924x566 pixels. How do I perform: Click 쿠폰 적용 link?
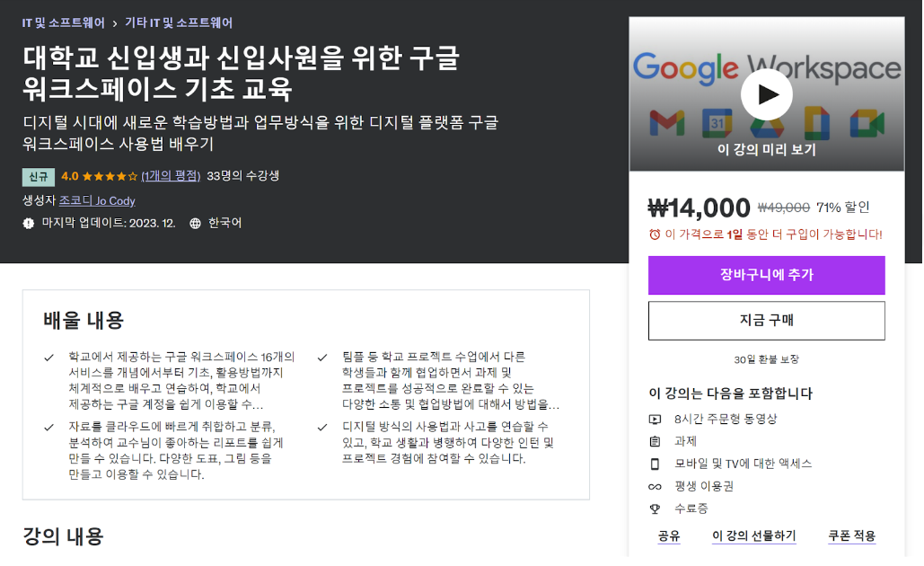pyautogui.click(x=851, y=536)
